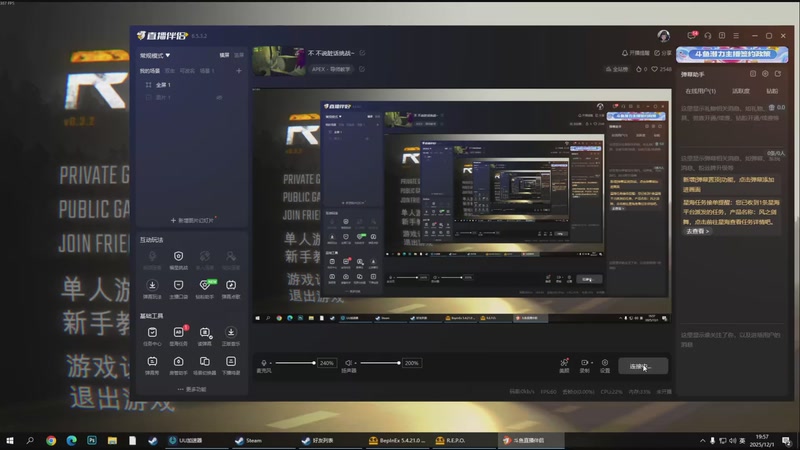Viewport: 800px width, 450px height.
Task: Switch to 竖屏 orientation
Action: tap(239, 55)
